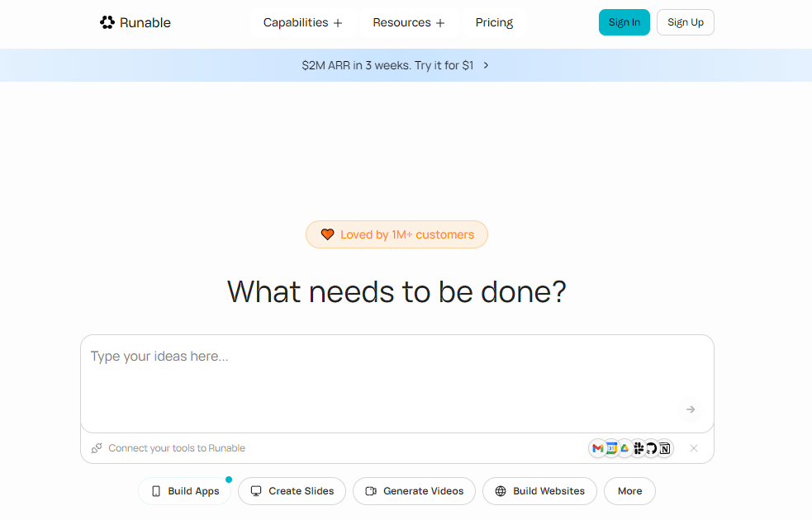The width and height of the screenshot is (812, 520).
Task: Click the Runable logo icon
Action: coord(107,22)
